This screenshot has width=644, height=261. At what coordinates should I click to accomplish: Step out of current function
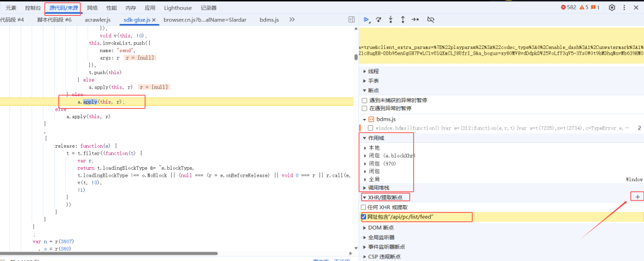(402, 20)
